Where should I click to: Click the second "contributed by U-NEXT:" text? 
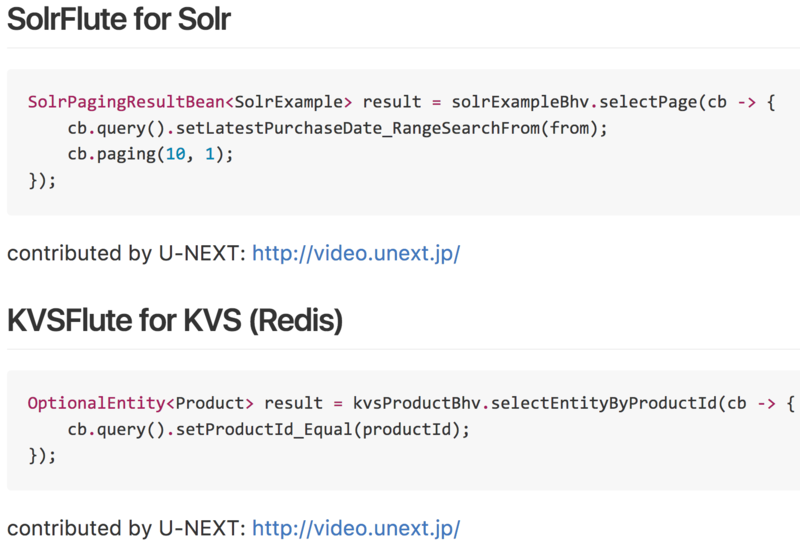point(126,527)
